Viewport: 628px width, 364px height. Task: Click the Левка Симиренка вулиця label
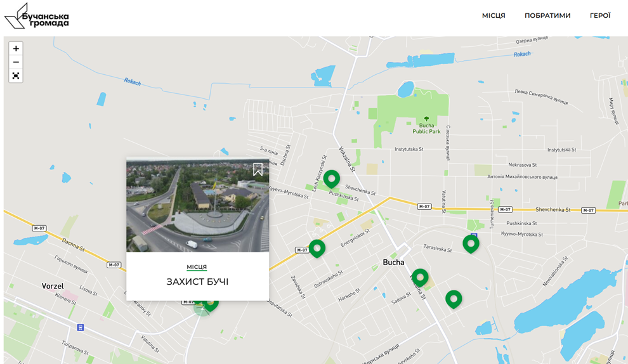[x=541, y=97]
